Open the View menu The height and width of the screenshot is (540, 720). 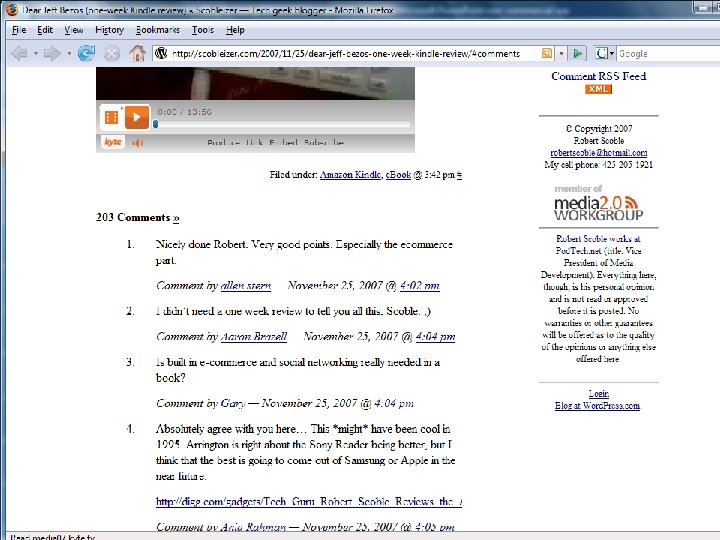(x=73, y=30)
